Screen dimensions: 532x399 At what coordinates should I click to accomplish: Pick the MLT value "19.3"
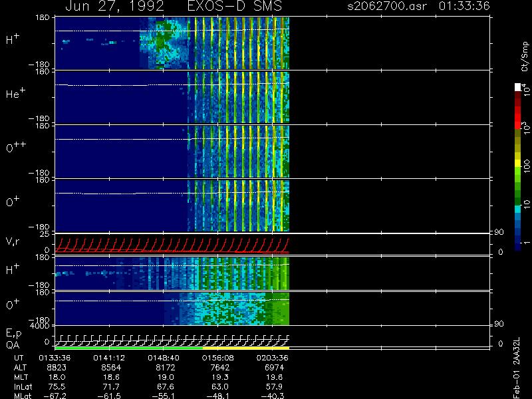pyautogui.click(x=220, y=377)
